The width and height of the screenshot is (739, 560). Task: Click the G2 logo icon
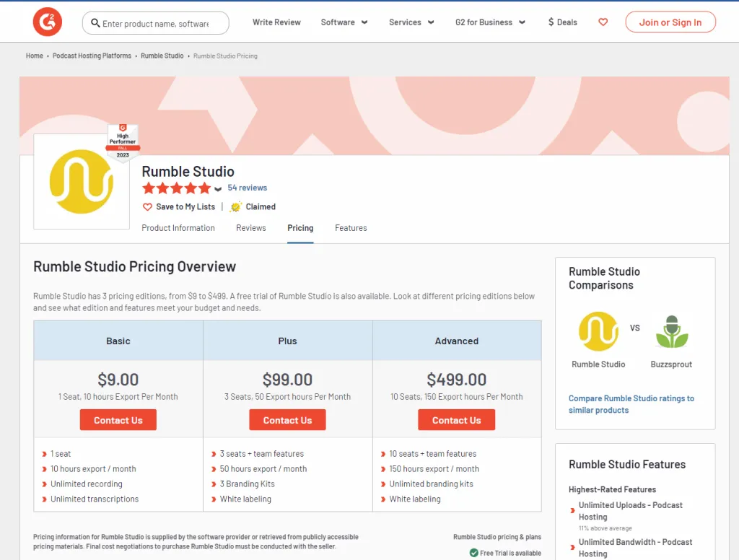point(47,22)
